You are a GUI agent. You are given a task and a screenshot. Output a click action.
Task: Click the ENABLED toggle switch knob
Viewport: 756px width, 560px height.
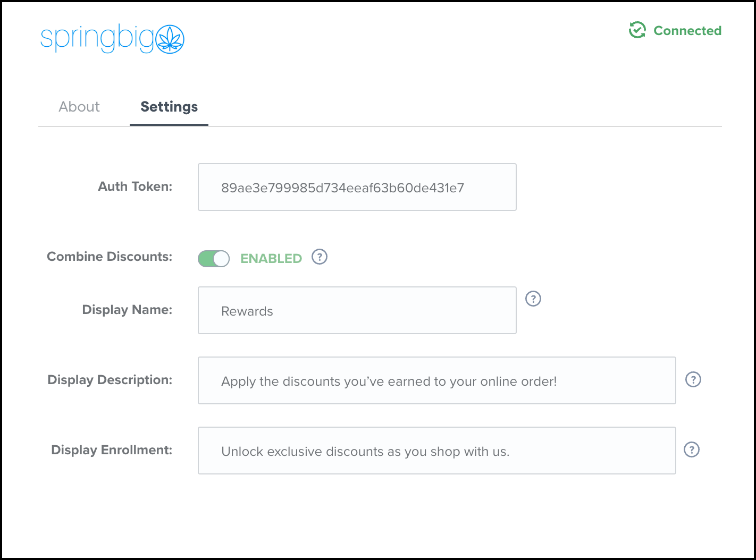(220, 259)
